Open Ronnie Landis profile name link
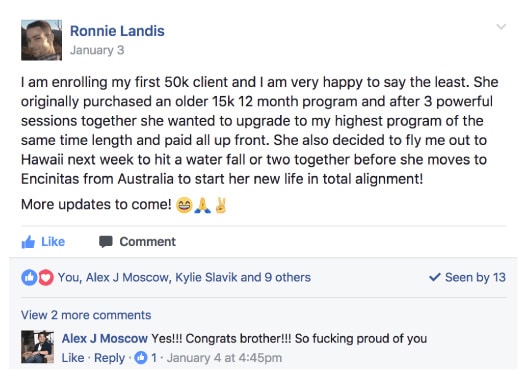 pyautogui.click(x=117, y=31)
